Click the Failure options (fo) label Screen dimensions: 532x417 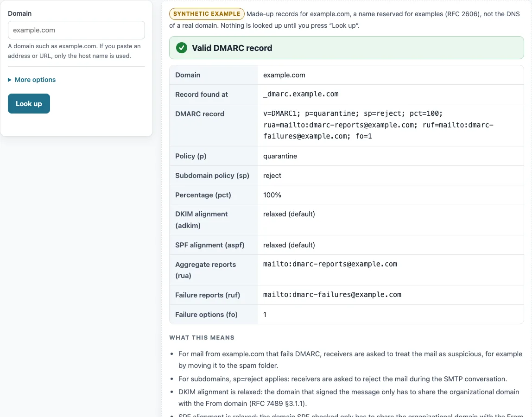click(x=206, y=315)
